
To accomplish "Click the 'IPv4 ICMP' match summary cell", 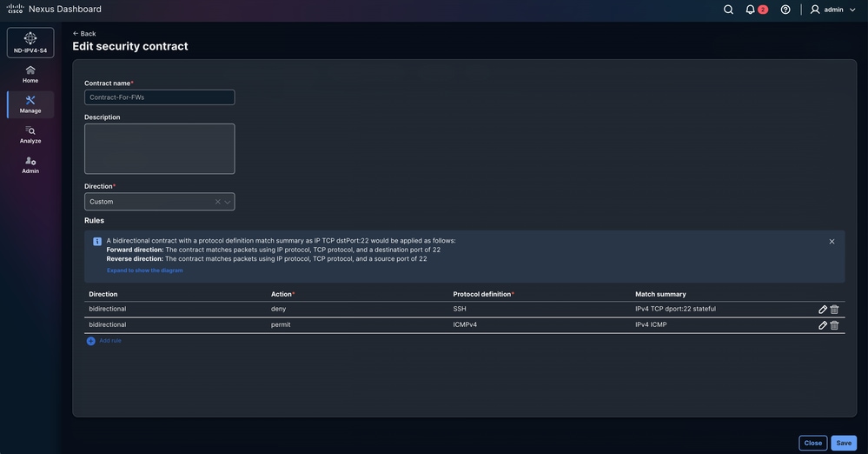I will [x=651, y=324].
